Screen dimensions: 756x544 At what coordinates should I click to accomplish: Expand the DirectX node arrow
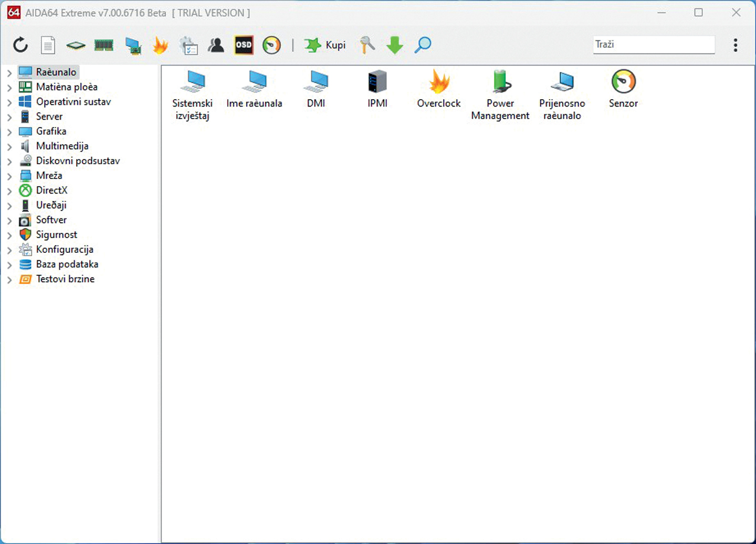[9, 191]
